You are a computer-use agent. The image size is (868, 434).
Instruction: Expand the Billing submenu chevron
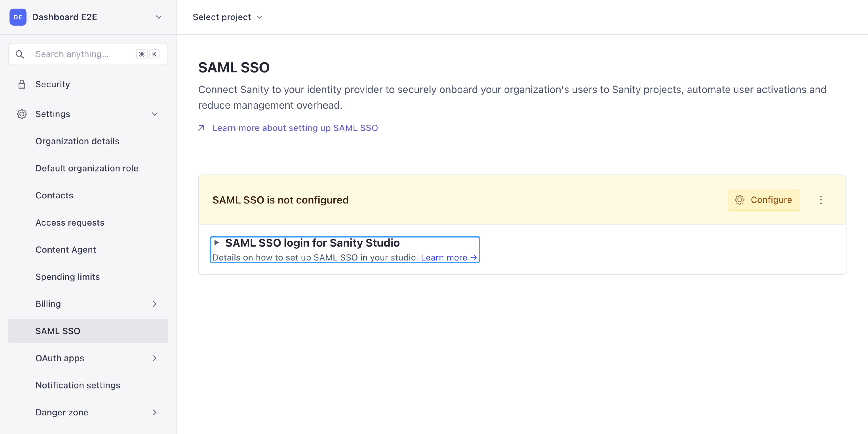pyautogui.click(x=155, y=304)
